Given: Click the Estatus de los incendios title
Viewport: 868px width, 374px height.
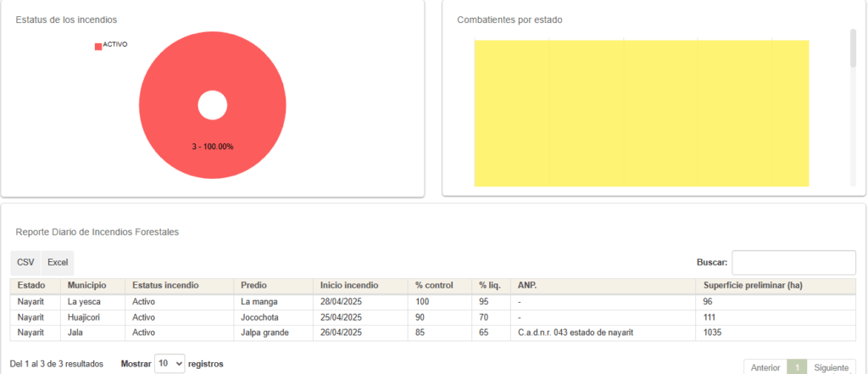Looking at the screenshot, I should 66,20.
